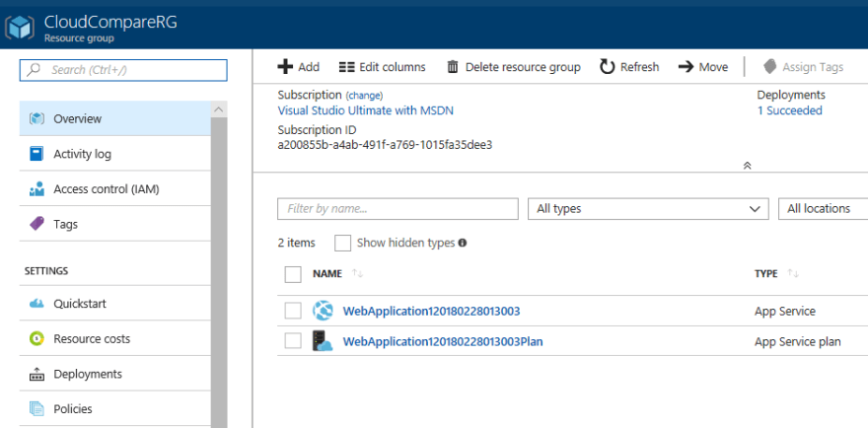Screen dimensions: 868x428
Task: Click the Move arrow icon
Action: (686, 67)
